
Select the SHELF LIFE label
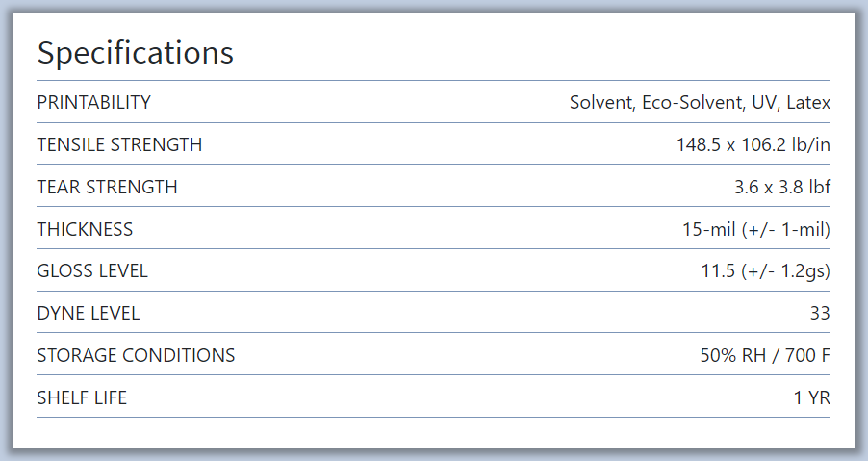82,397
